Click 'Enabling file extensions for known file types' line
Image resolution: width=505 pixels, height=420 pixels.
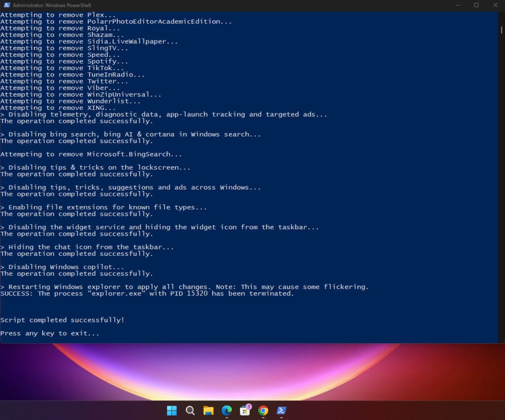point(104,207)
